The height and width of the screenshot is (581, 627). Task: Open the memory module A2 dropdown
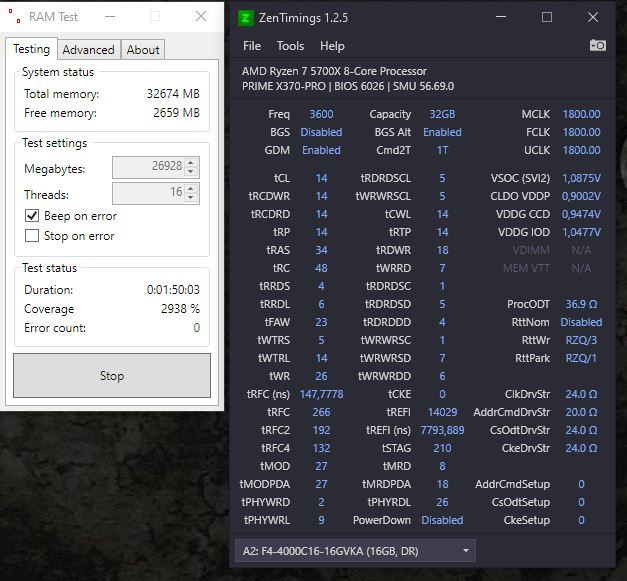point(355,551)
